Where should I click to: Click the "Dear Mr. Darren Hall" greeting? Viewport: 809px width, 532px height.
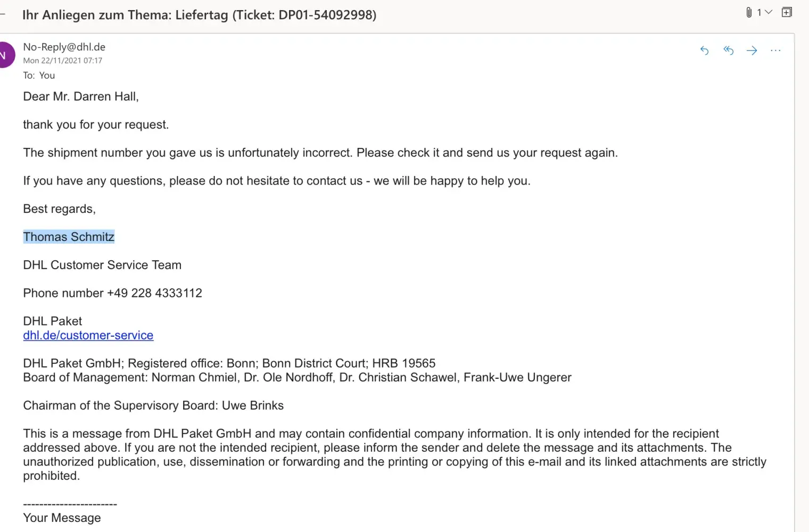point(81,96)
